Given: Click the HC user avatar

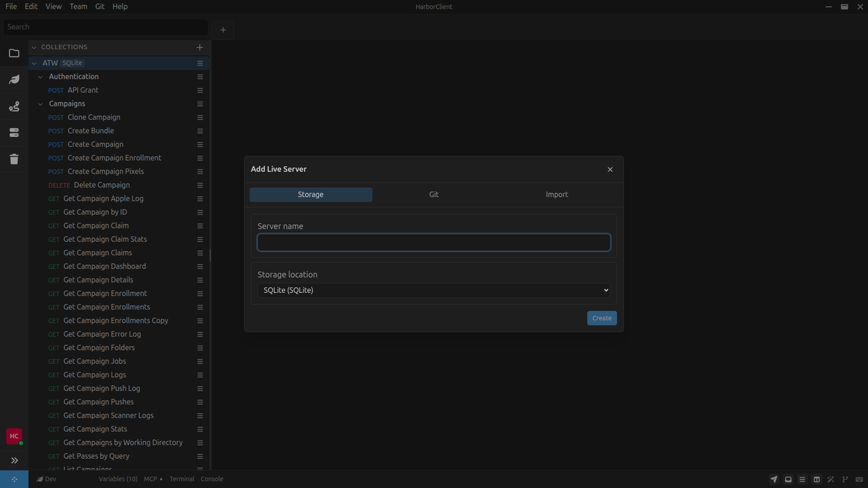Looking at the screenshot, I should 14,436.
